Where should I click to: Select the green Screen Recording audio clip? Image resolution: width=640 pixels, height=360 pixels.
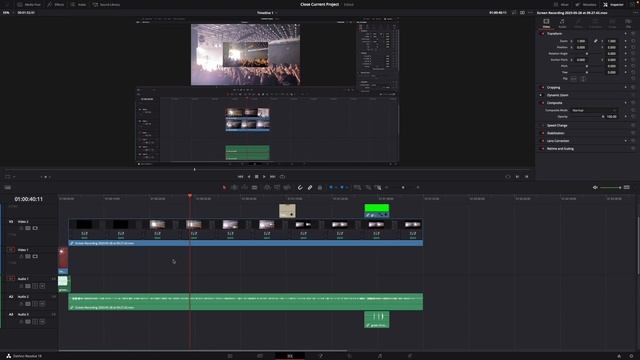(246, 302)
